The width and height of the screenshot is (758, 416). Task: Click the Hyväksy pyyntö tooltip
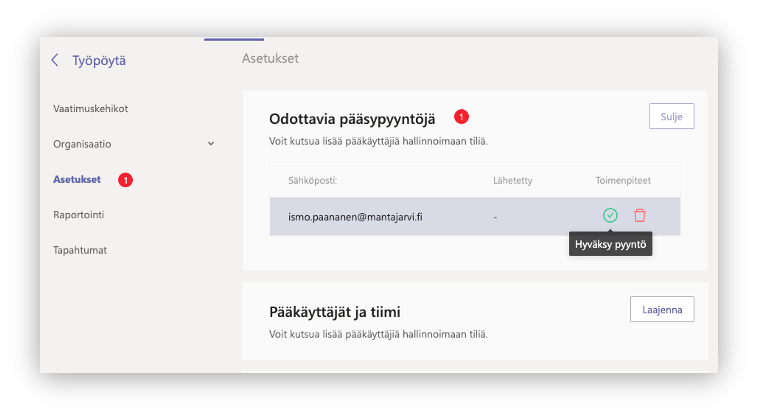coord(610,244)
